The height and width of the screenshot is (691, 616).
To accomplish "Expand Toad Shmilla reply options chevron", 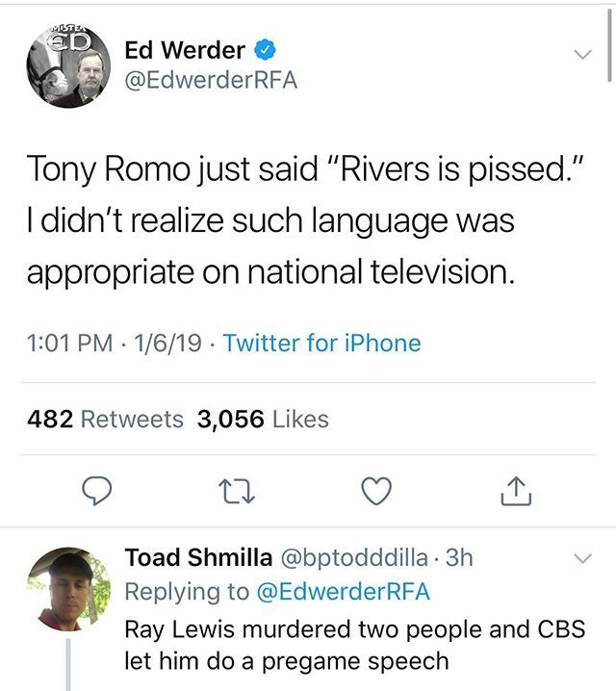I will point(583,558).
